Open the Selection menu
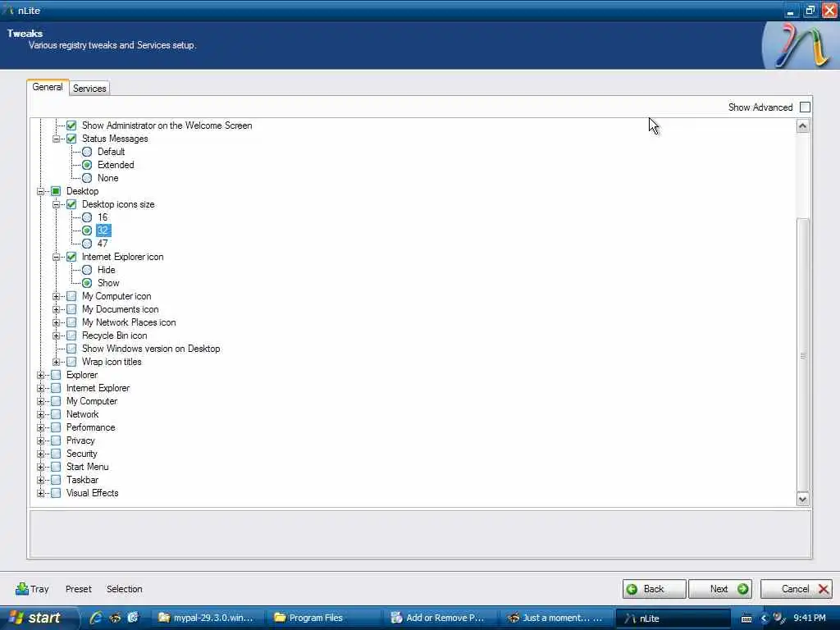 click(x=125, y=589)
